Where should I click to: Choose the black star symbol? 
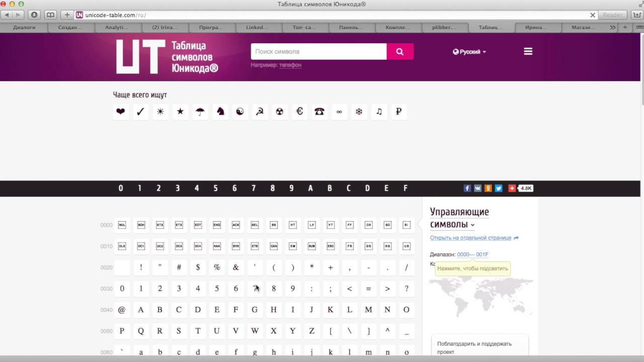point(180,112)
